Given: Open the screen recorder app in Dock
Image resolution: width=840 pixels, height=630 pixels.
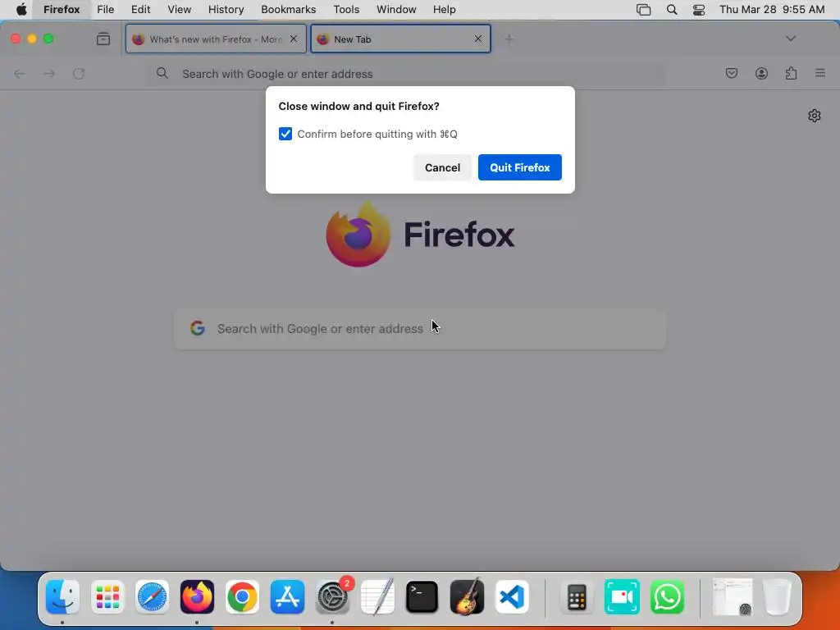Looking at the screenshot, I should pyautogui.click(x=622, y=597).
